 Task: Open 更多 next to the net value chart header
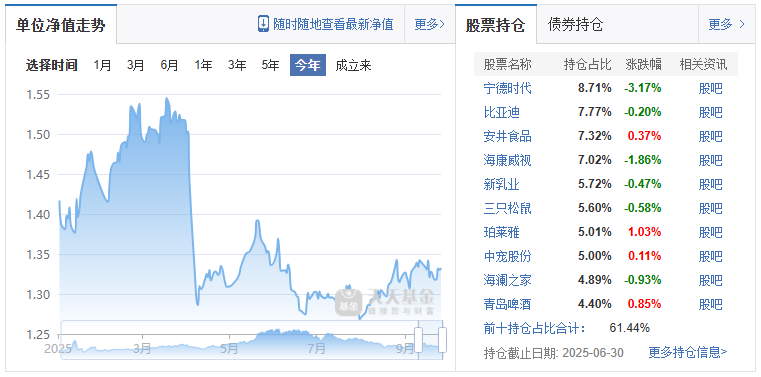coord(430,24)
